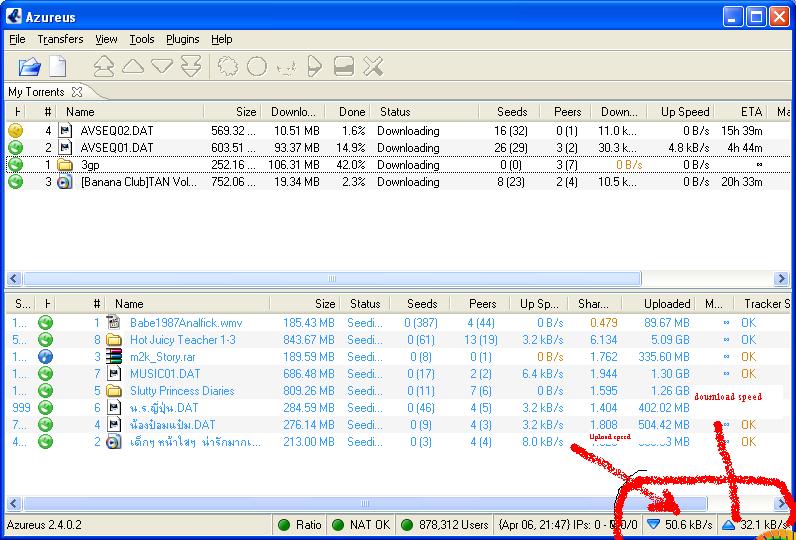Click the gear-shaped run torrent icon

[x=228, y=66]
